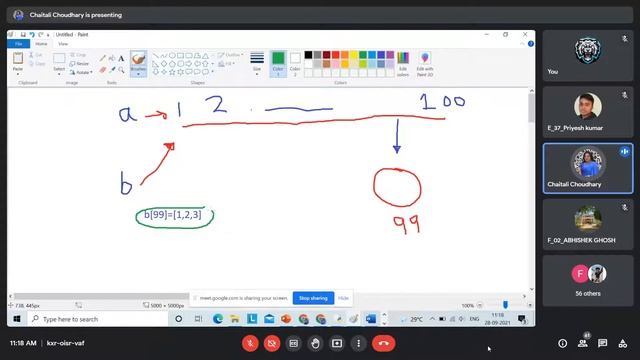The width and height of the screenshot is (640, 360).
Task: Select Color 1 foreground swatch
Action: 278,64
